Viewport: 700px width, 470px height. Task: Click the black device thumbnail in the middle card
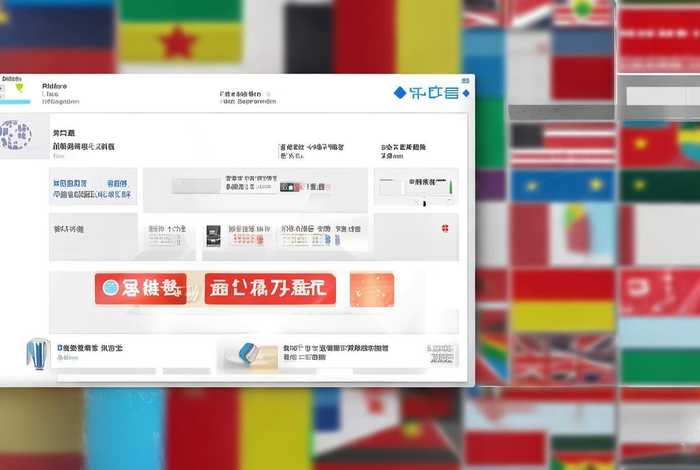213,236
